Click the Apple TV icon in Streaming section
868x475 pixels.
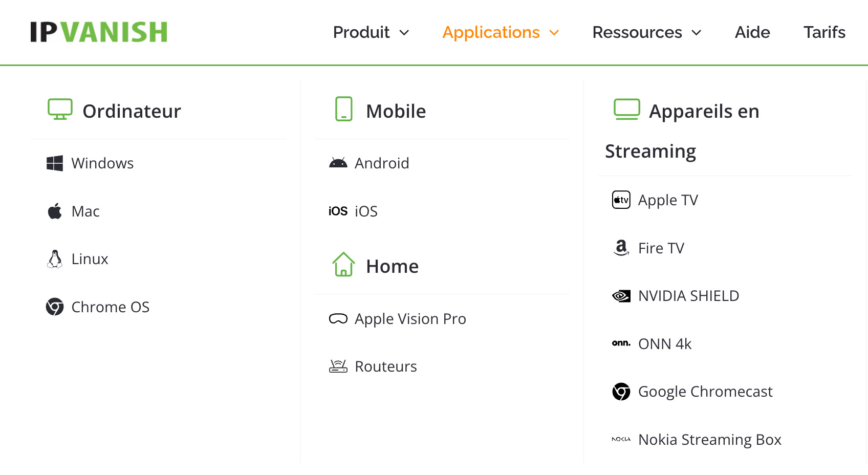tap(621, 200)
